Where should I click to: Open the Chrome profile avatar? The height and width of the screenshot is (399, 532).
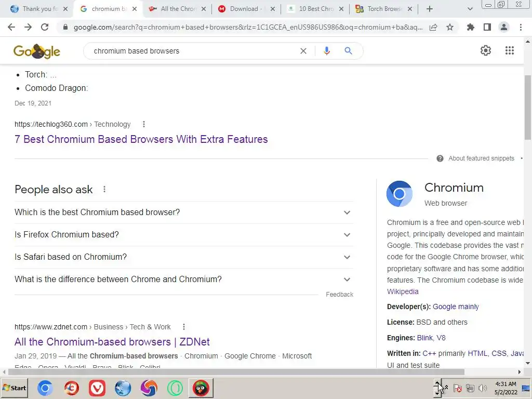pos(504,27)
